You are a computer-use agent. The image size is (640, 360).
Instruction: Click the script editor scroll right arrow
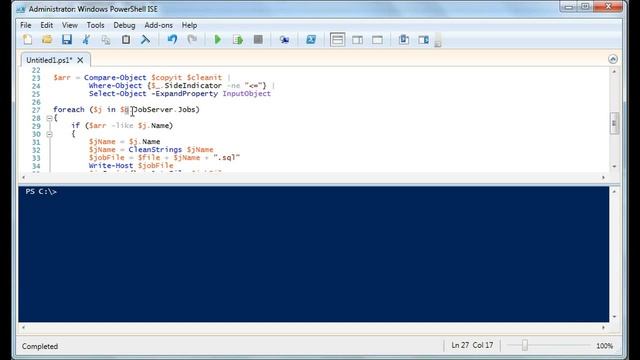pos(603,178)
